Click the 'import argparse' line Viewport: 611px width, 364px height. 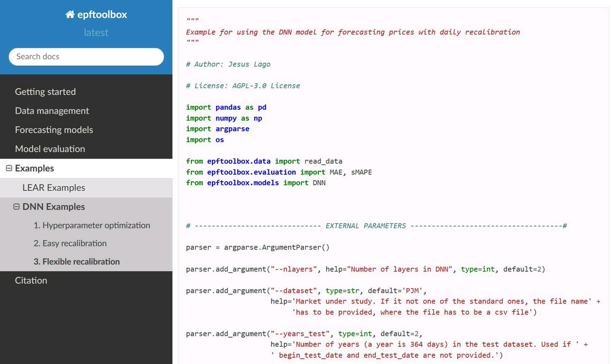218,129
